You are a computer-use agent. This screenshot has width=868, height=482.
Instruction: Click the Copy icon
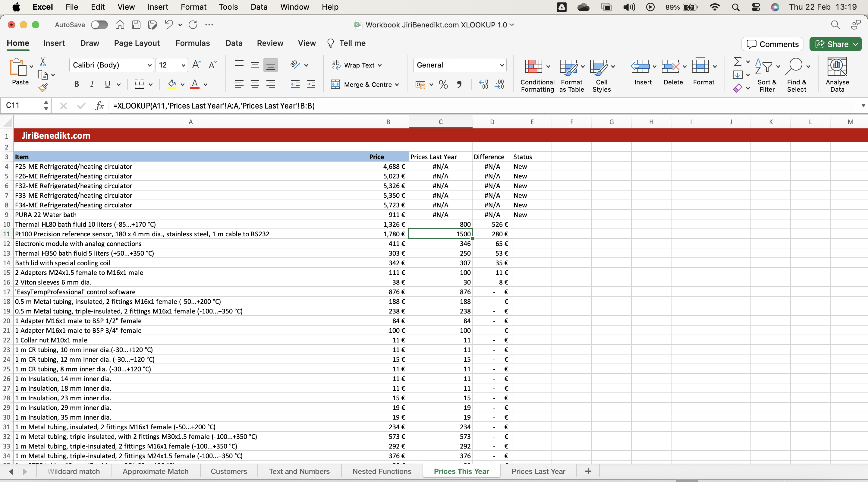[43, 74]
